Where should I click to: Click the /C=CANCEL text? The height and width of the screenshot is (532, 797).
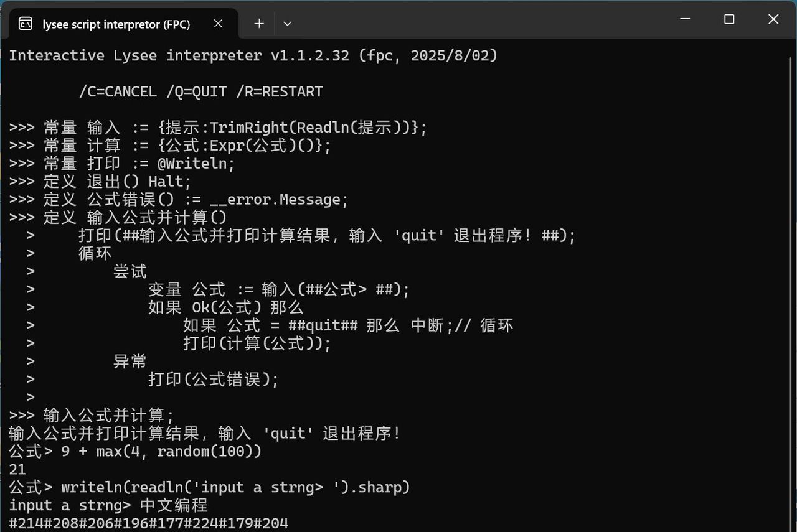pyautogui.click(x=118, y=91)
